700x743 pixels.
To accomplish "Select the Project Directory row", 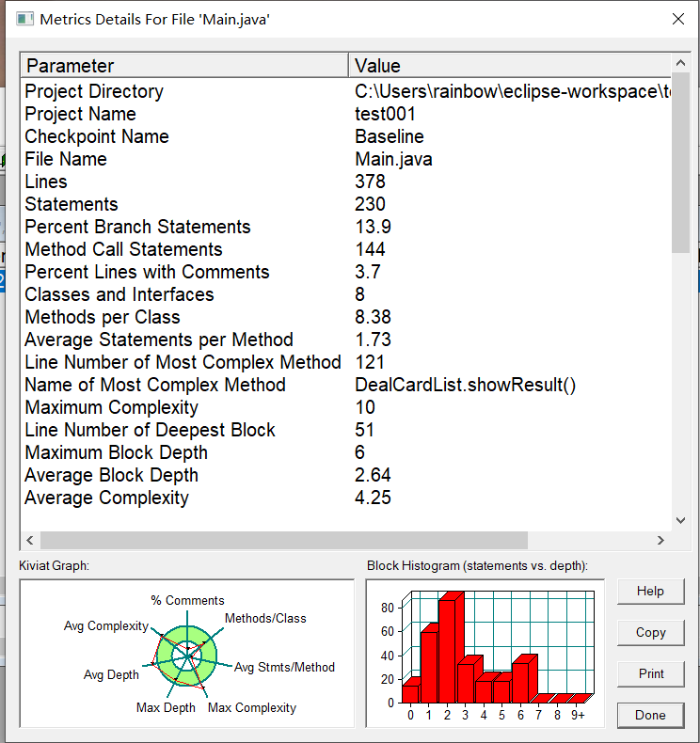I will 346,91.
